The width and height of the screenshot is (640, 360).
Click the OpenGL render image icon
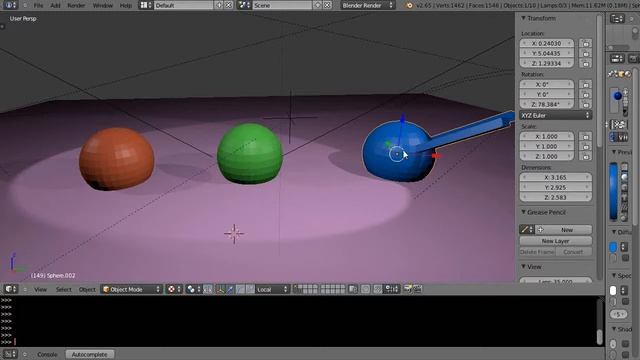(407, 289)
